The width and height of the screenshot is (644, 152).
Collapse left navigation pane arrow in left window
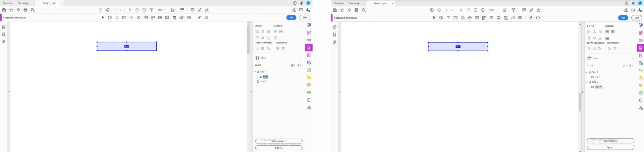(x=9, y=92)
